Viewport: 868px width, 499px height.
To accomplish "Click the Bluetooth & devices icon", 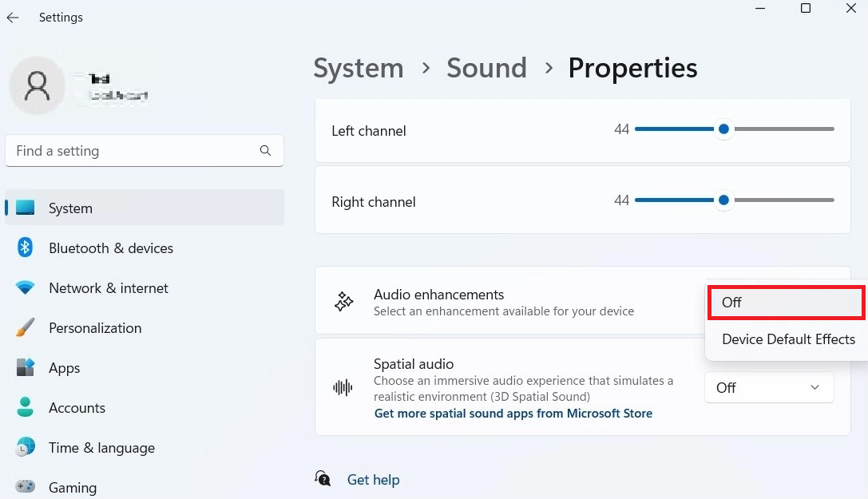I will (25, 248).
